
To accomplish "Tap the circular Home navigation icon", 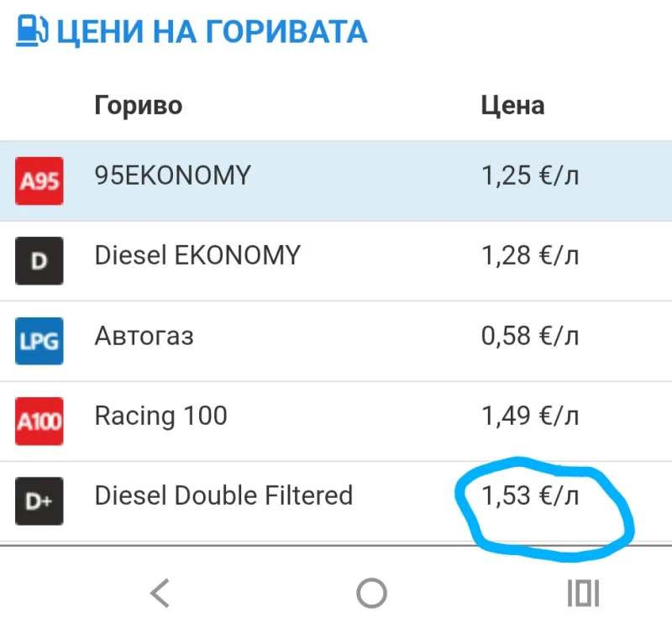I will (370, 593).
